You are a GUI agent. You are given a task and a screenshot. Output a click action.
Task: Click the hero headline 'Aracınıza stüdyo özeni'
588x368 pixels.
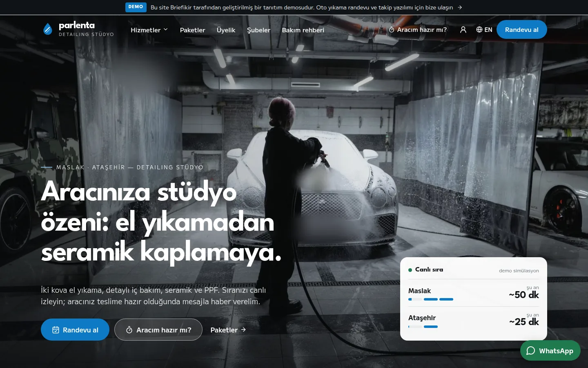161,222
